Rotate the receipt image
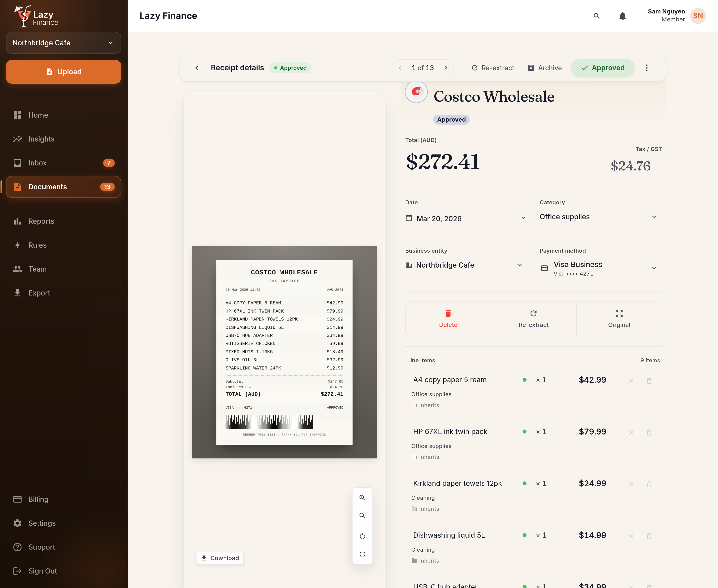Screen dimensions: 718x588 click(x=362, y=536)
